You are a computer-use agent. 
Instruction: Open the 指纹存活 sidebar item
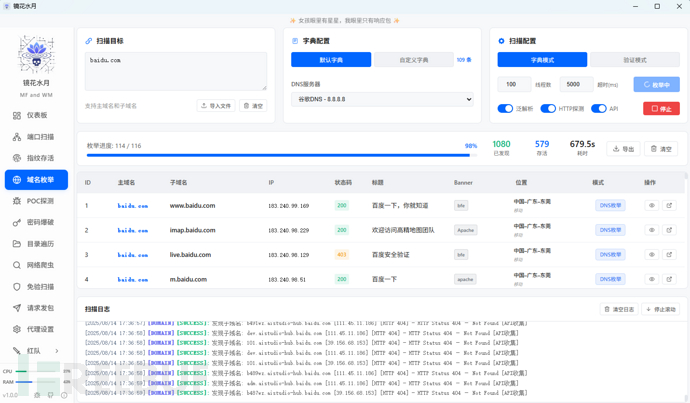(x=36, y=158)
